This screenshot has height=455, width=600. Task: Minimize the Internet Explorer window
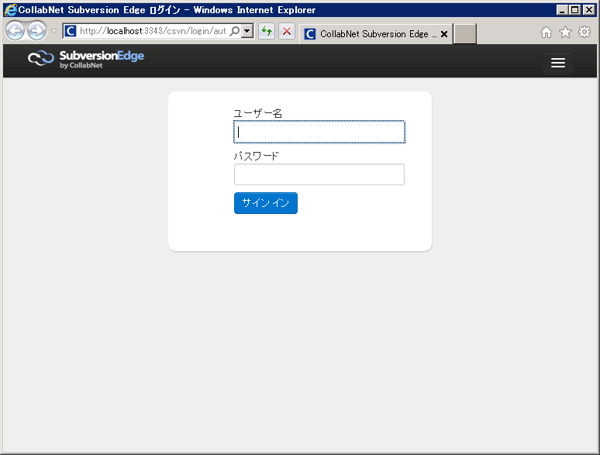(x=562, y=10)
